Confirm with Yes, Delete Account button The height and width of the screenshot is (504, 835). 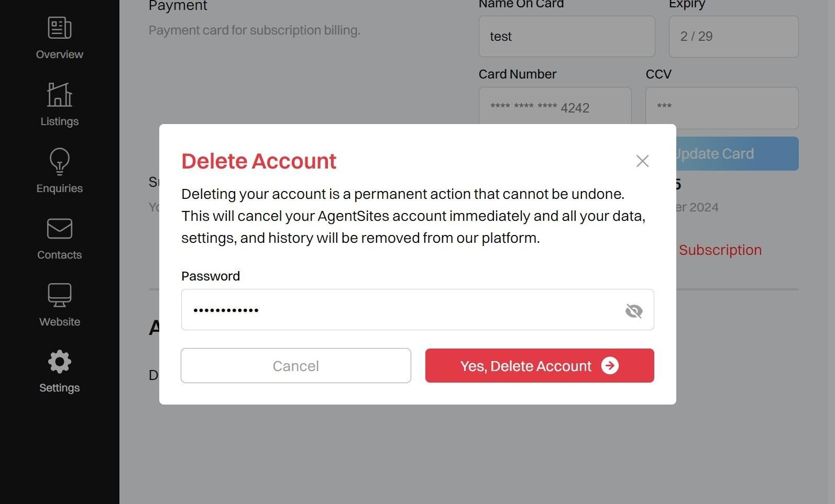pyautogui.click(x=540, y=365)
